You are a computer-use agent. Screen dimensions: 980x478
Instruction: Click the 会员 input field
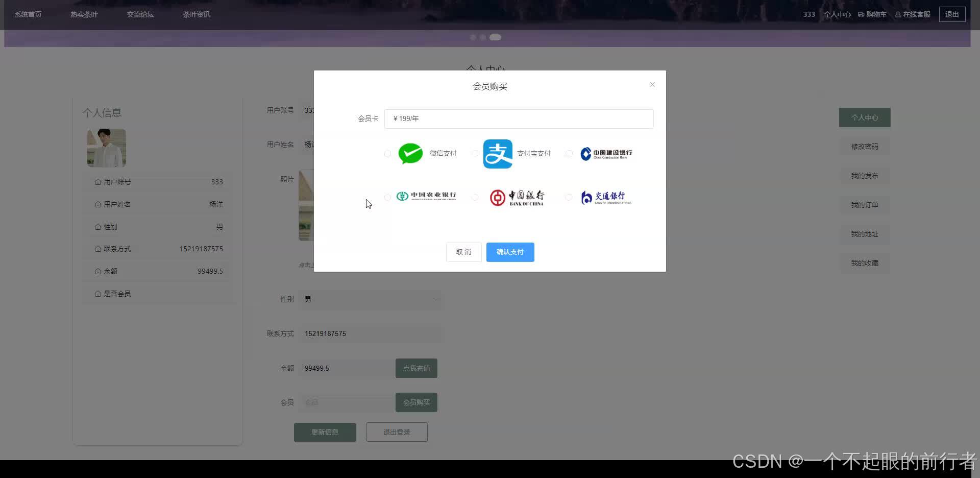pyautogui.click(x=347, y=402)
